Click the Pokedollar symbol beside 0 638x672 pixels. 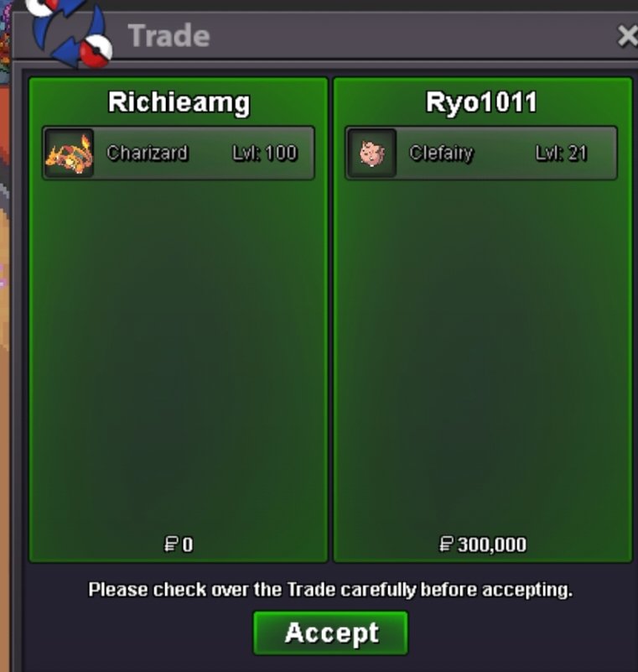[x=171, y=544]
